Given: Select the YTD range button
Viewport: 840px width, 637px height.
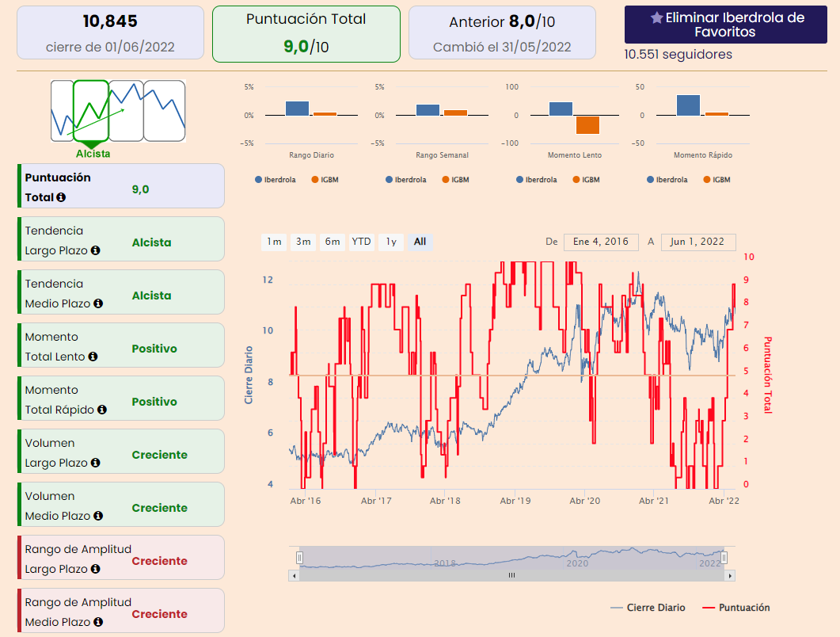Looking at the screenshot, I should [x=361, y=242].
